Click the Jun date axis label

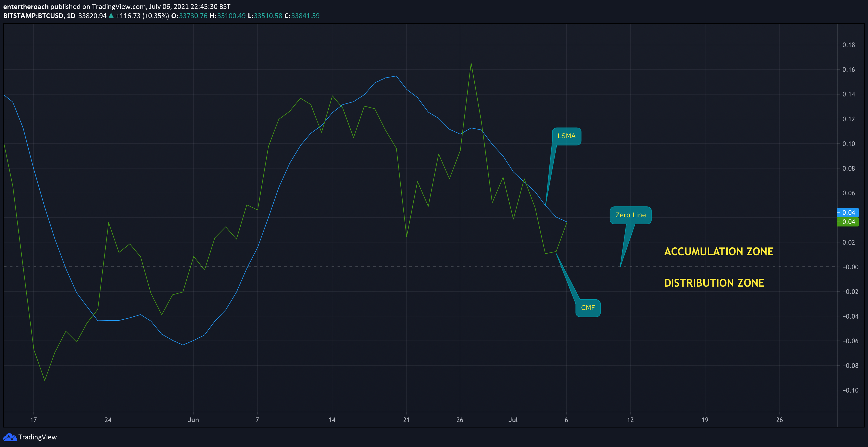pyautogui.click(x=193, y=420)
